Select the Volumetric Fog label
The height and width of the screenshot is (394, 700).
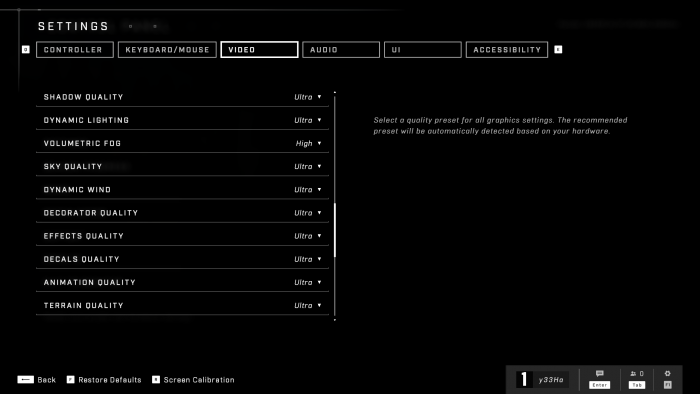(82, 143)
